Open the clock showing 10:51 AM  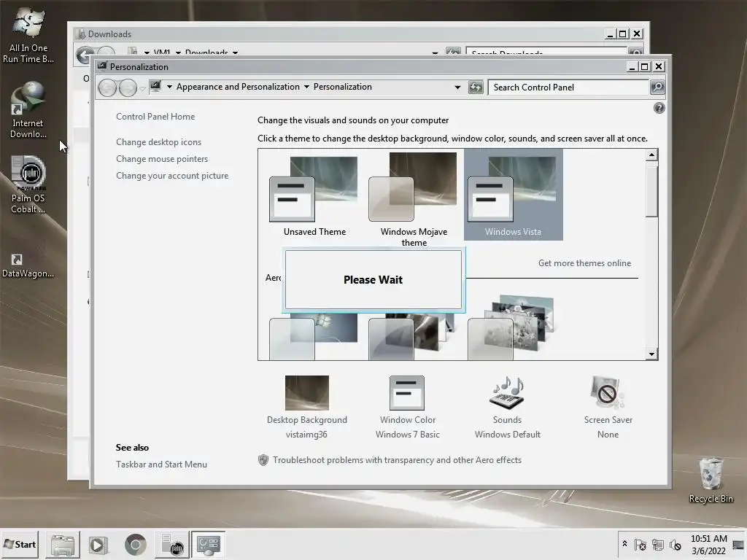point(708,544)
